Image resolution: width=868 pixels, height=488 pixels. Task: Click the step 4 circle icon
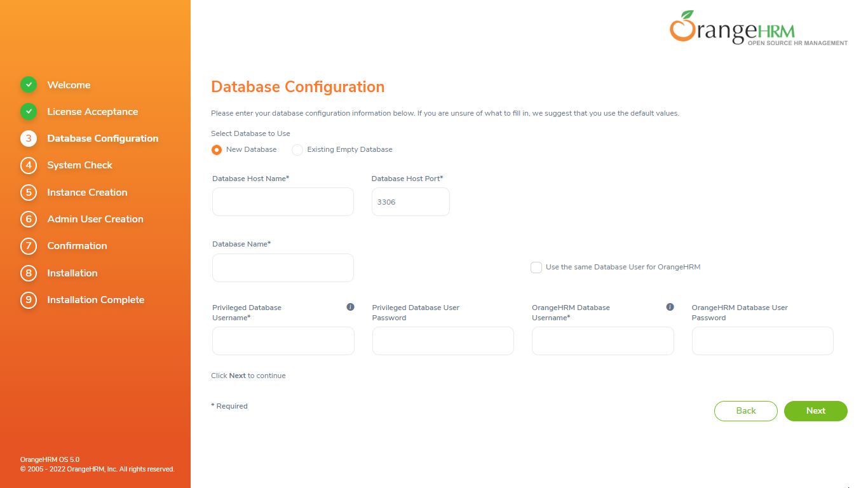click(29, 165)
